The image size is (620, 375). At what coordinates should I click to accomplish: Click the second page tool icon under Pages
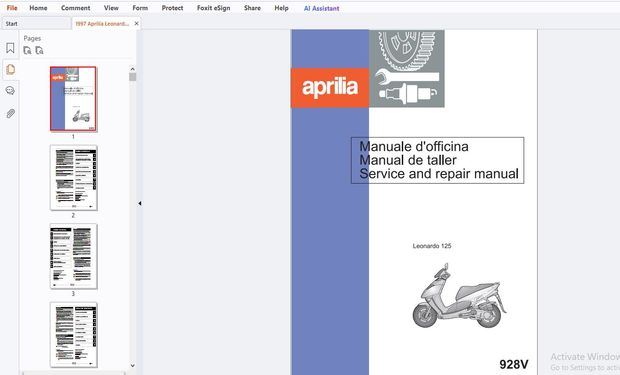coord(39,50)
